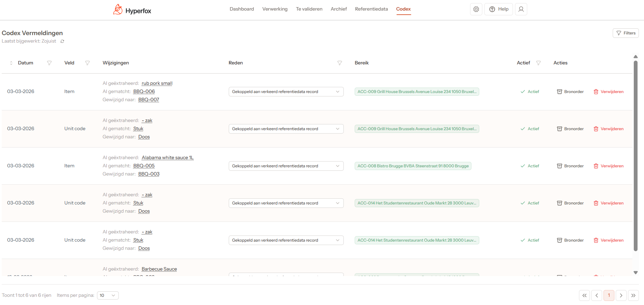Delete the first row with Verwijderen
Screen dimensions: 644x305
coord(609,92)
